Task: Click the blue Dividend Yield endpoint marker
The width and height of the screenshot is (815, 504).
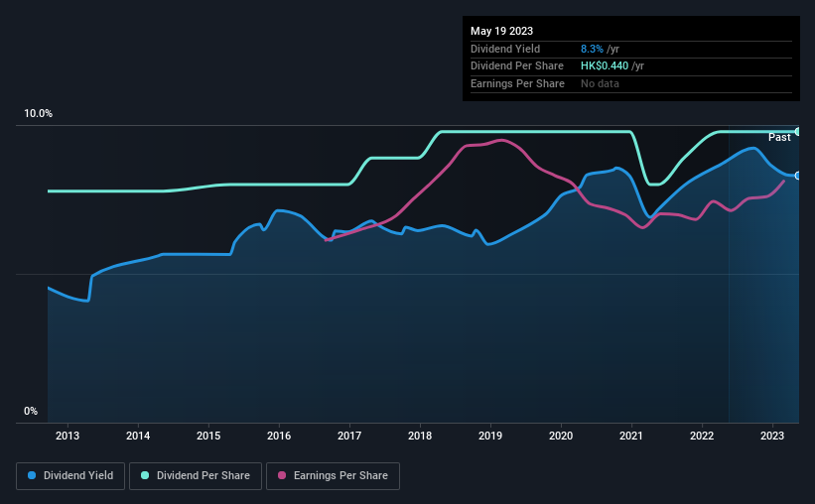Action: (798, 176)
